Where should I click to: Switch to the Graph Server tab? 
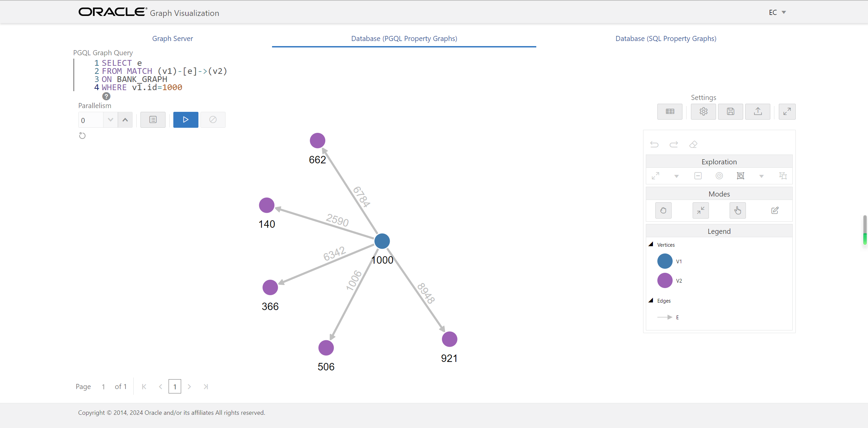(x=172, y=39)
